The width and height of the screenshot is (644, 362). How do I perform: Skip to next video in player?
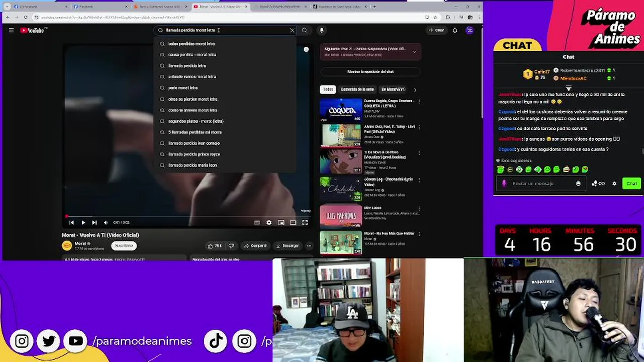pyautogui.click(x=94, y=222)
